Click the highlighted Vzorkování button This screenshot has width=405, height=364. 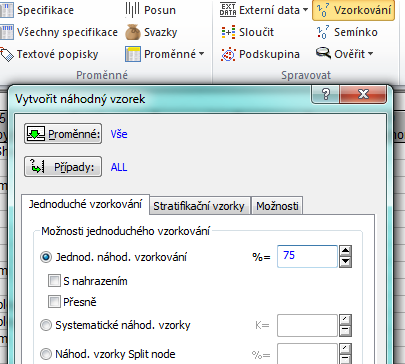(x=354, y=10)
